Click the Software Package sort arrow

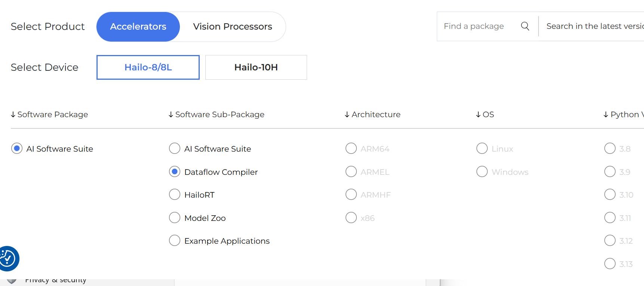click(x=13, y=115)
